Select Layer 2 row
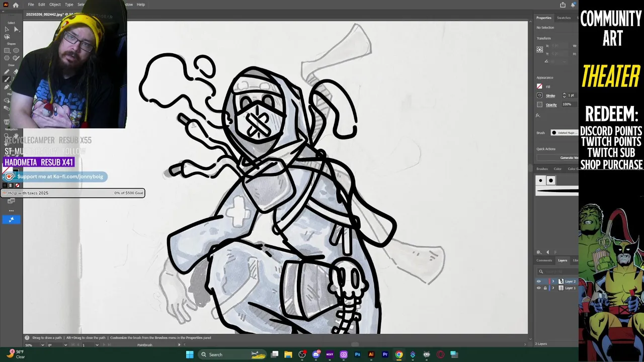This screenshot has width=644, height=362. pyautogui.click(x=557, y=282)
